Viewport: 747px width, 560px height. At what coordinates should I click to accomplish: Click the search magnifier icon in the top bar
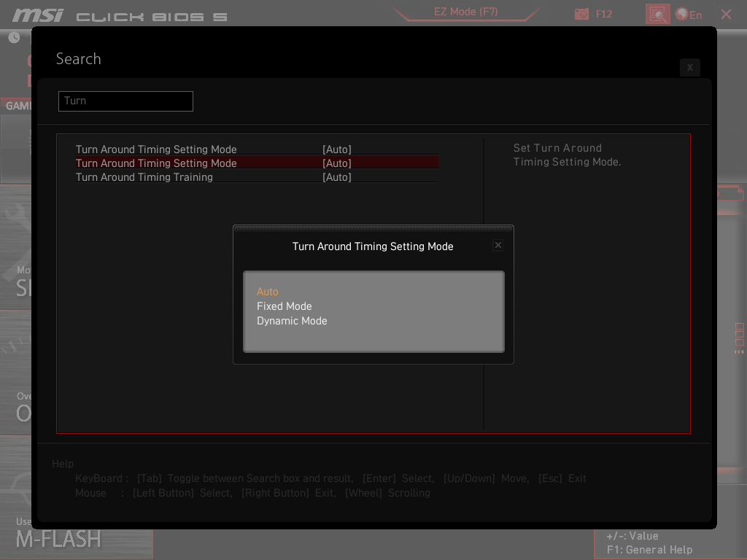point(657,15)
